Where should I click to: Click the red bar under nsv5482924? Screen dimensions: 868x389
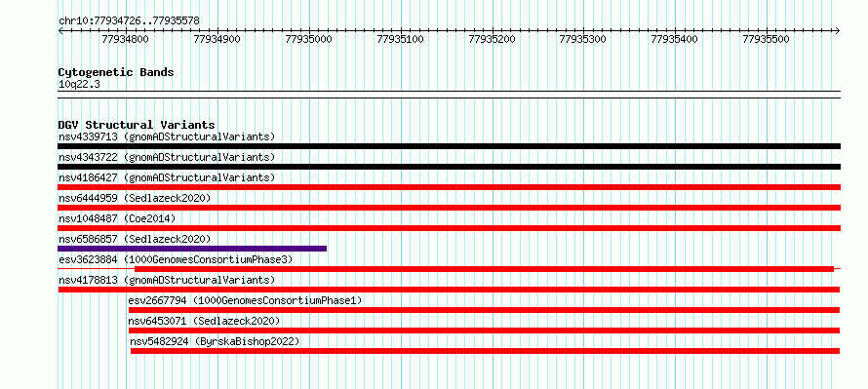(485, 351)
